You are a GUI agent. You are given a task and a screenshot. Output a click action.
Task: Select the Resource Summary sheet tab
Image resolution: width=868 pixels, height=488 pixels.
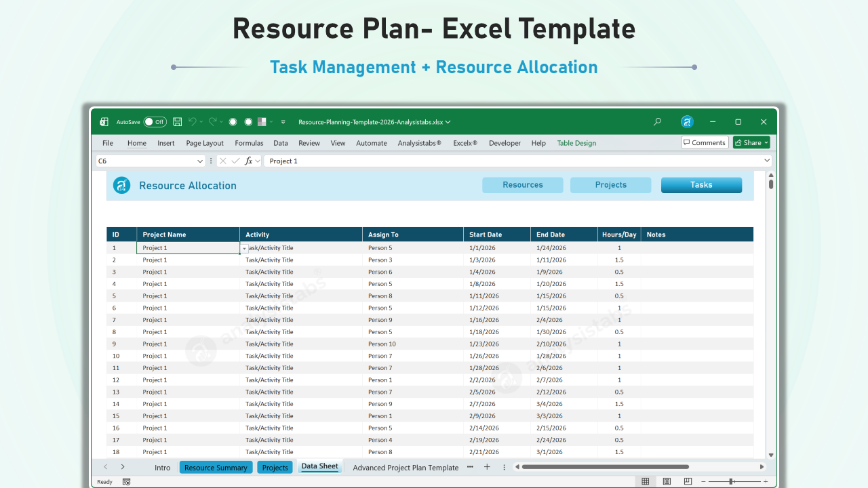coord(216,467)
